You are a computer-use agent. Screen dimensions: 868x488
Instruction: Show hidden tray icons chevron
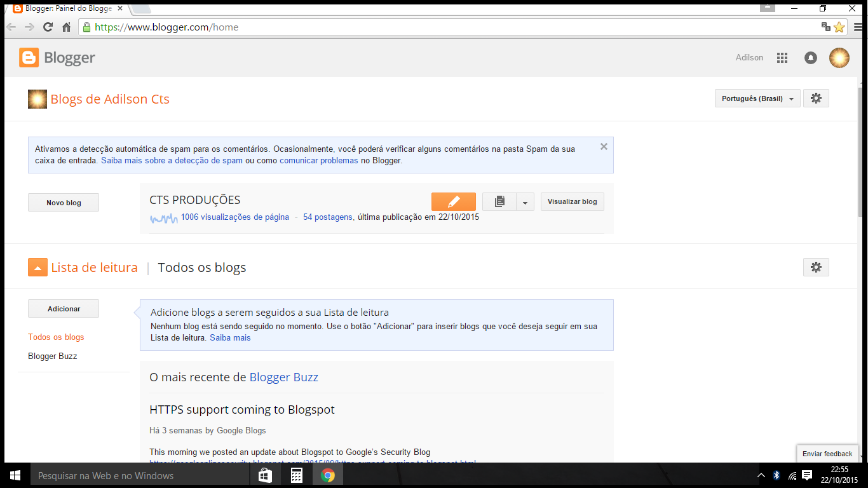[761, 475]
